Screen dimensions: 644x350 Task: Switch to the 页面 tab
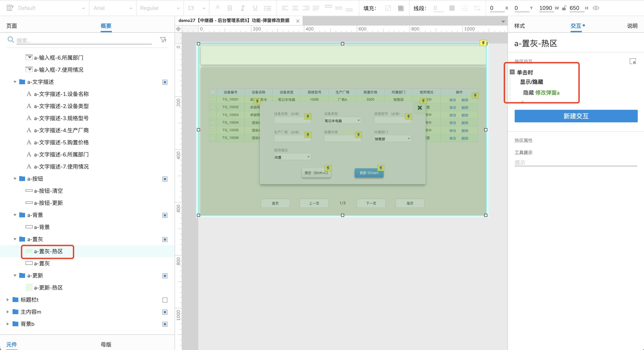tap(11, 26)
